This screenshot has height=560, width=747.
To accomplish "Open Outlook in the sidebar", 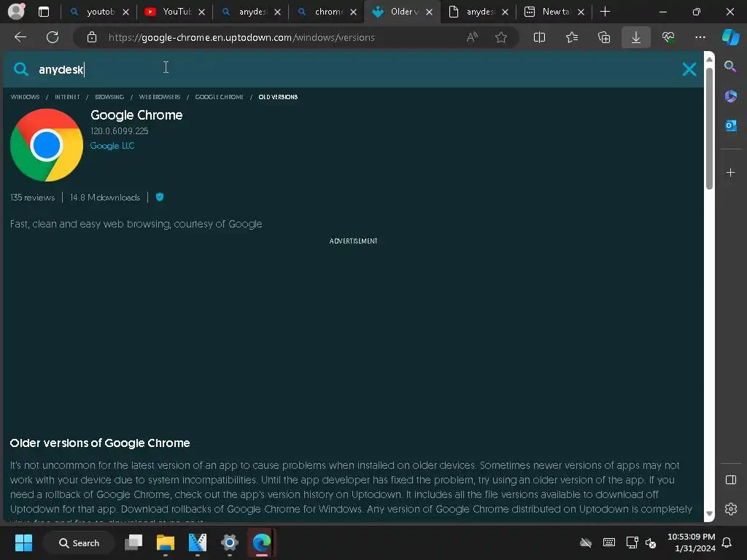I will click(x=731, y=125).
